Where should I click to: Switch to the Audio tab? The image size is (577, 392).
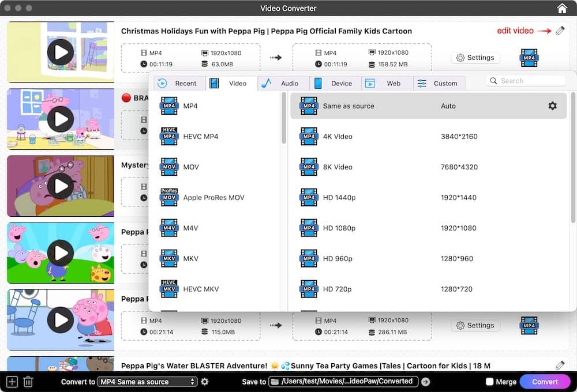(282, 82)
